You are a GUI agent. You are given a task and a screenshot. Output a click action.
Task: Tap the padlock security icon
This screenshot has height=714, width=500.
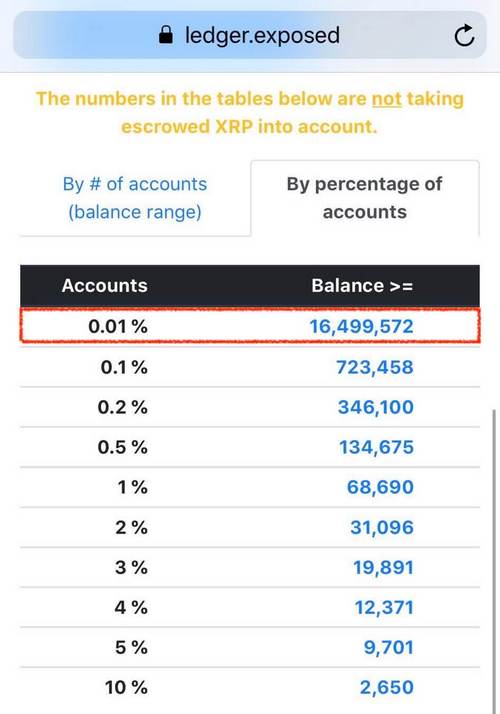click(x=166, y=35)
